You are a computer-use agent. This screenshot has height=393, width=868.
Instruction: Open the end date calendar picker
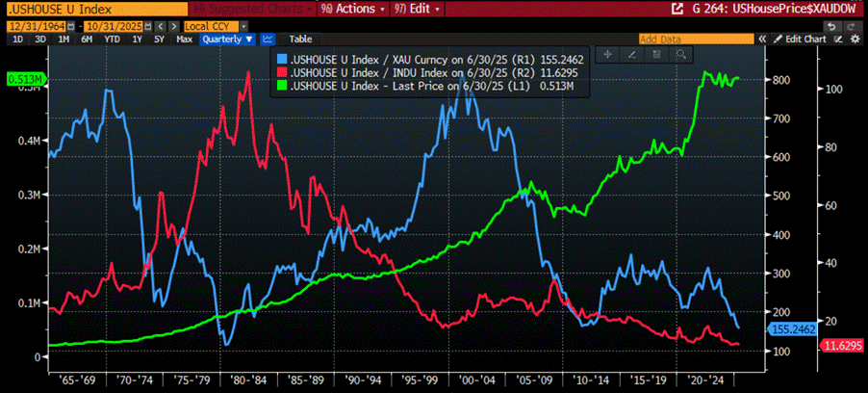pyautogui.click(x=148, y=26)
